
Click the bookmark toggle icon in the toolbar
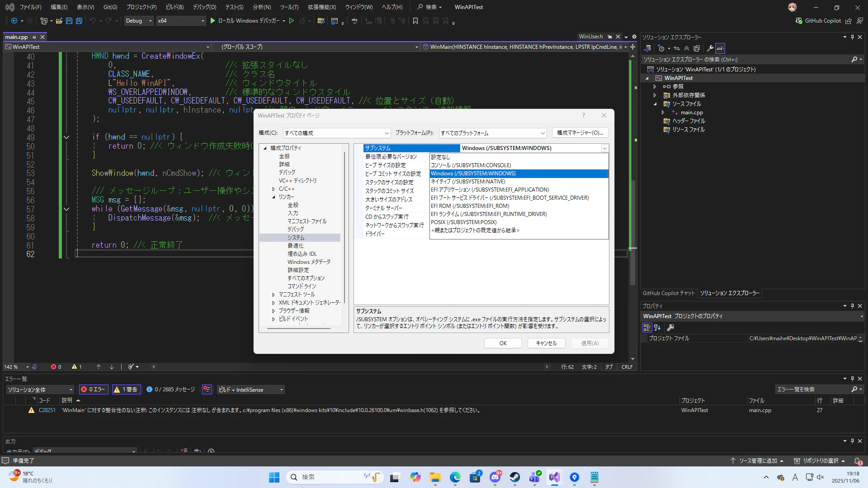[x=415, y=21]
